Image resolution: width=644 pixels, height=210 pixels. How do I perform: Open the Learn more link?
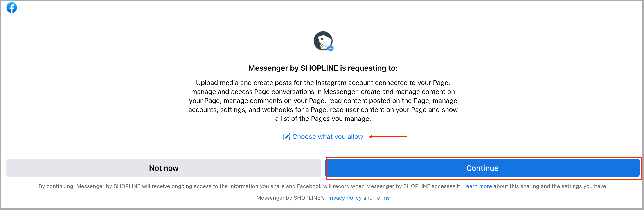(x=477, y=186)
